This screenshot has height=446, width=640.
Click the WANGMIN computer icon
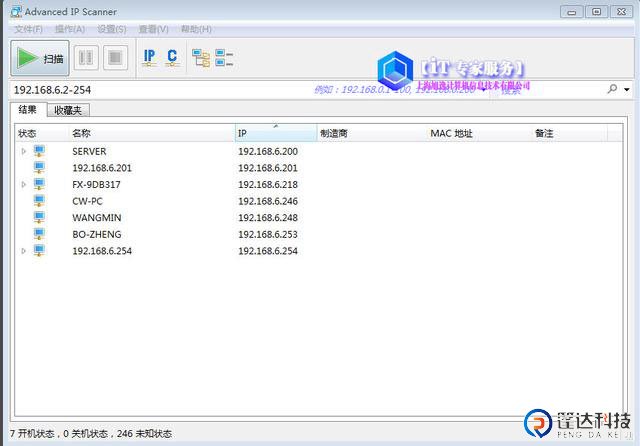point(39,217)
